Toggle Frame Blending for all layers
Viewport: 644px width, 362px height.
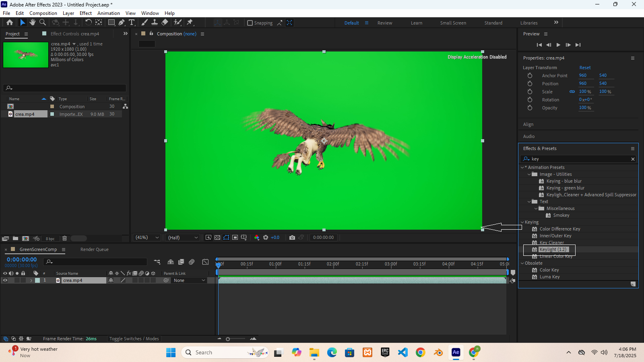pyautogui.click(x=181, y=262)
